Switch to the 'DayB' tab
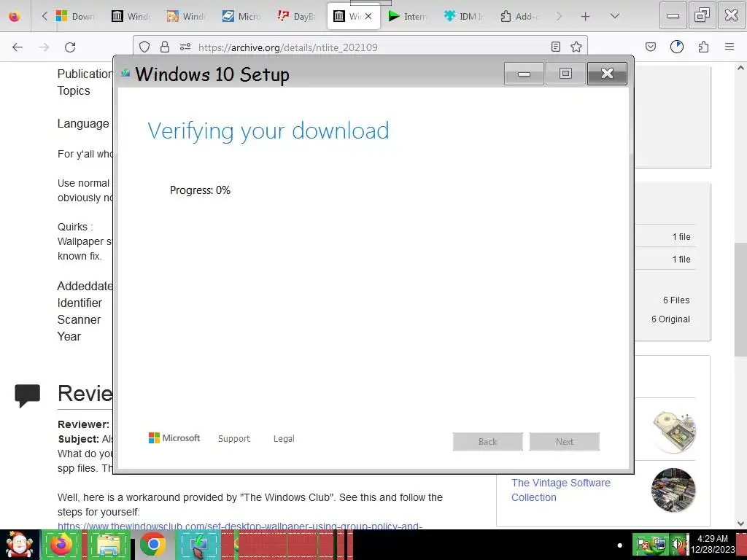Viewport: 747px width, 560px height. click(x=296, y=16)
